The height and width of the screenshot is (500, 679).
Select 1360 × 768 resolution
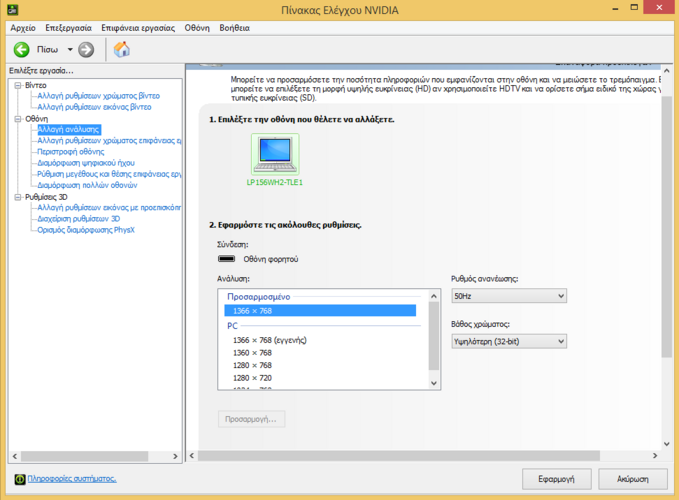click(x=252, y=353)
